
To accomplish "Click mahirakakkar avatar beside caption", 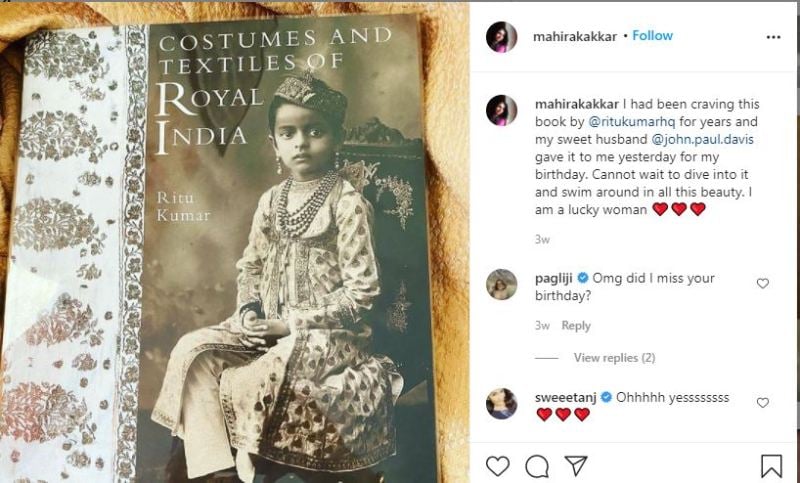I will click(x=501, y=110).
